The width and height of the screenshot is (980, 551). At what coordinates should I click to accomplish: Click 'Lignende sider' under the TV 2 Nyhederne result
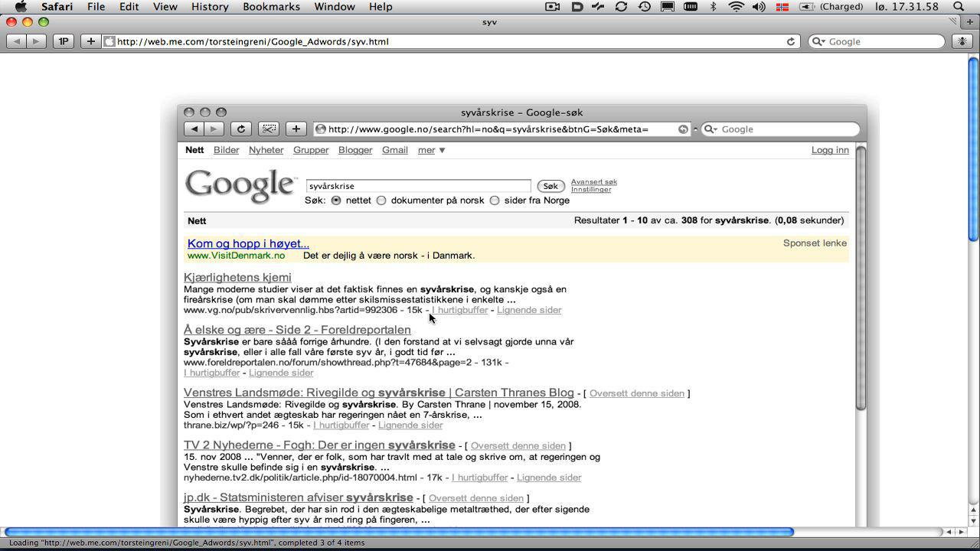[x=549, y=478]
